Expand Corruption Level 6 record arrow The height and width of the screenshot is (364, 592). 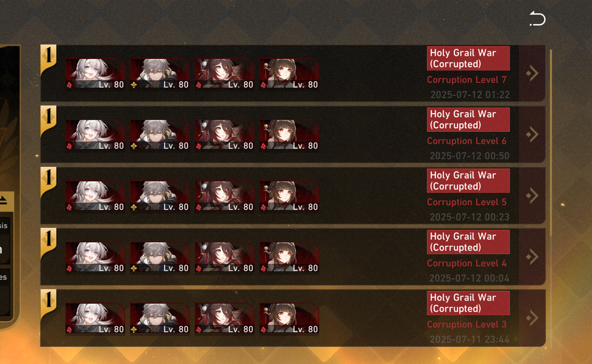pos(532,134)
